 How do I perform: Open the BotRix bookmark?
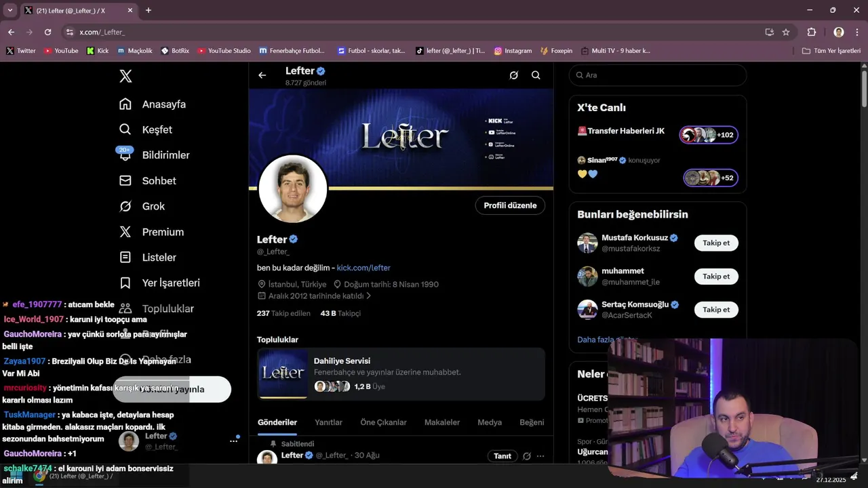tap(175, 51)
